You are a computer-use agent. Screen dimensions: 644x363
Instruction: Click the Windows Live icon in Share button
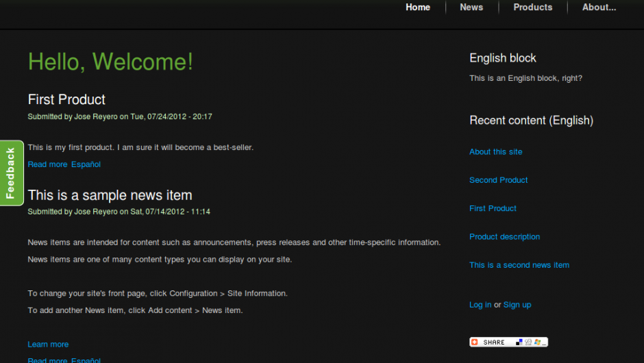(x=538, y=342)
